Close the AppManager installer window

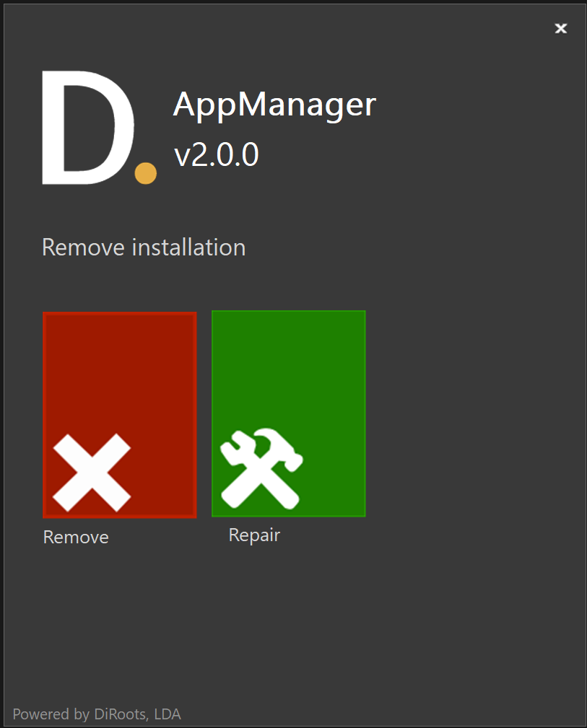coord(561,28)
